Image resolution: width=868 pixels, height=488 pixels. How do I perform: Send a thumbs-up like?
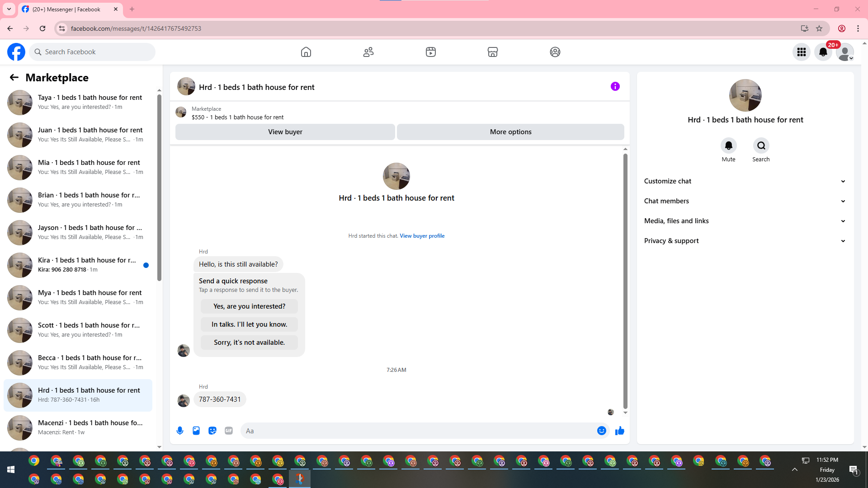[619, 431]
